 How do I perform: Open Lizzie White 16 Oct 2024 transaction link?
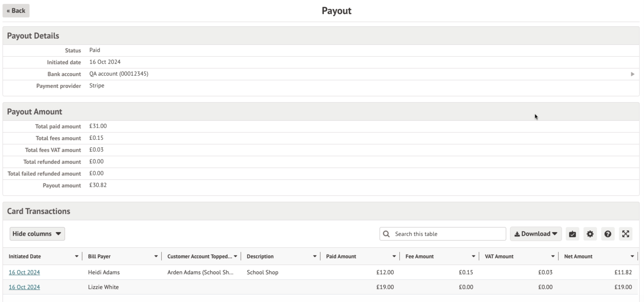pyautogui.click(x=24, y=287)
